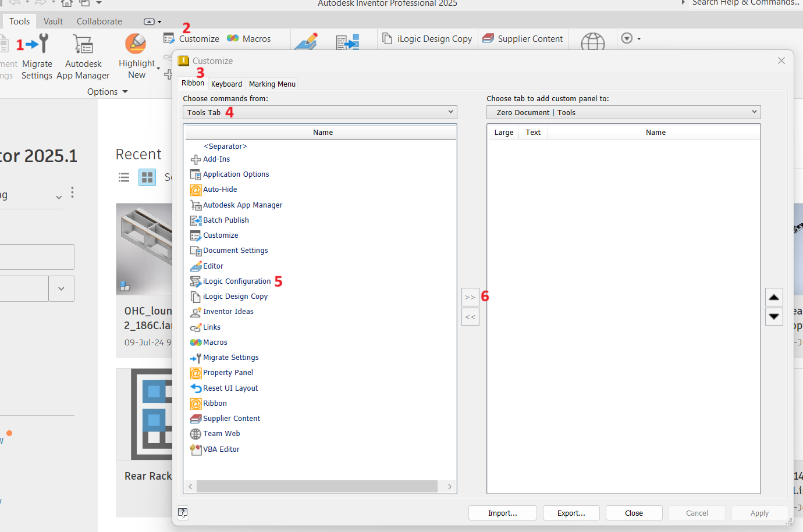Click the Team Web globe icon in ribbon
The height and width of the screenshot is (532, 803).
coord(592,42)
